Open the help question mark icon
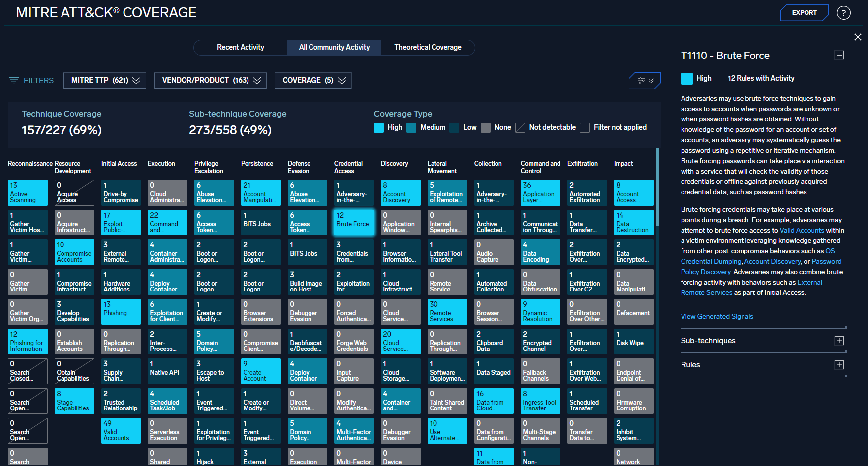Screen dimensions: 868x466 (x=844, y=13)
